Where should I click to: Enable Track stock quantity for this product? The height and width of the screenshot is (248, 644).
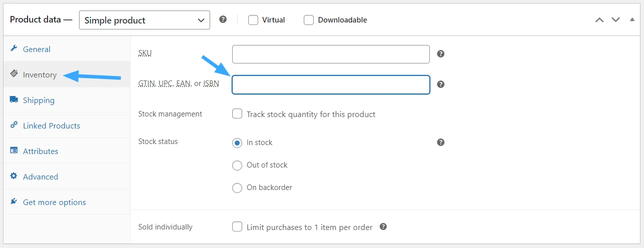coord(237,114)
